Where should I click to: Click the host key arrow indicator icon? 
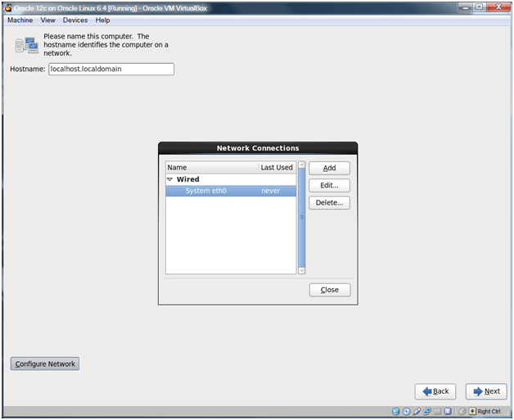(472, 411)
